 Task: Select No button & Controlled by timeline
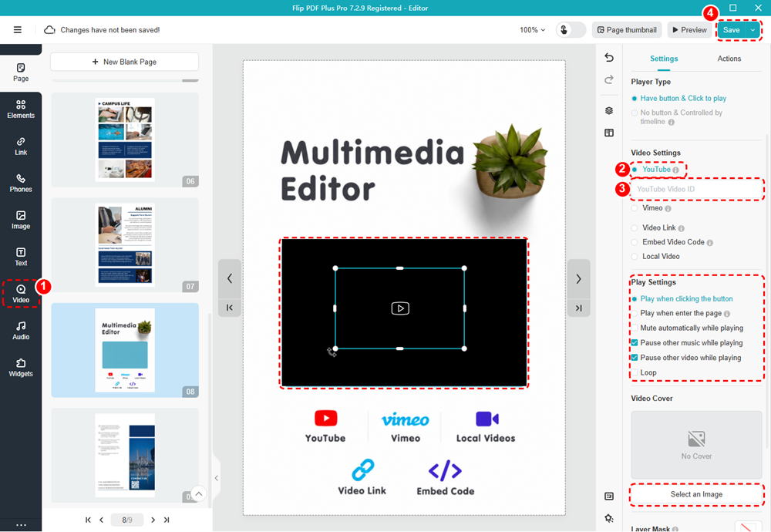678,117
